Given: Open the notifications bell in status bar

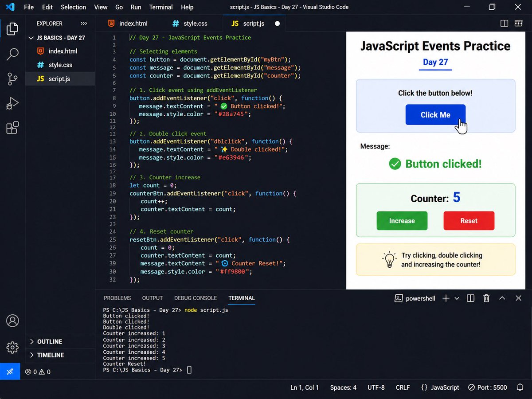Looking at the screenshot, I should (x=520, y=387).
